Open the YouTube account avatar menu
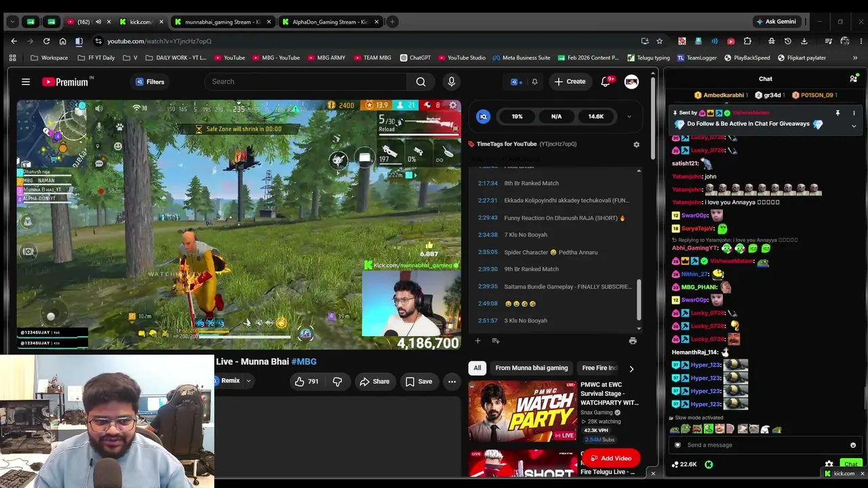This screenshot has height=488, width=868. pos(631,82)
